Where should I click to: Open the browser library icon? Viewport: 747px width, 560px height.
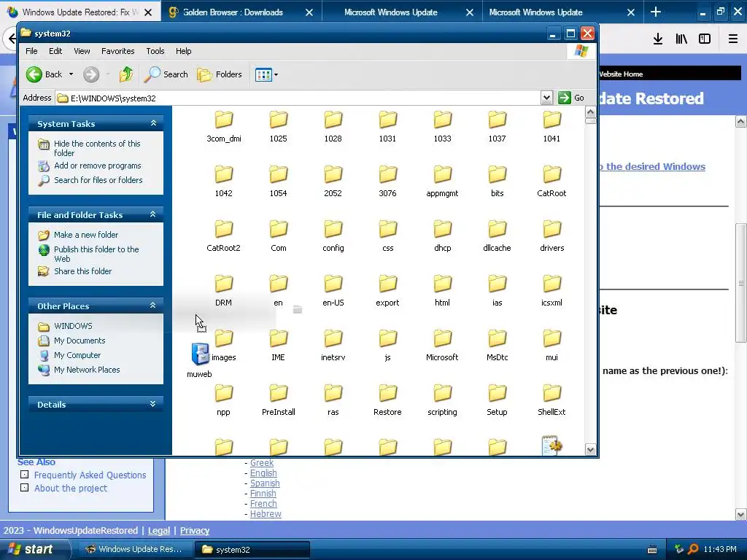click(681, 39)
